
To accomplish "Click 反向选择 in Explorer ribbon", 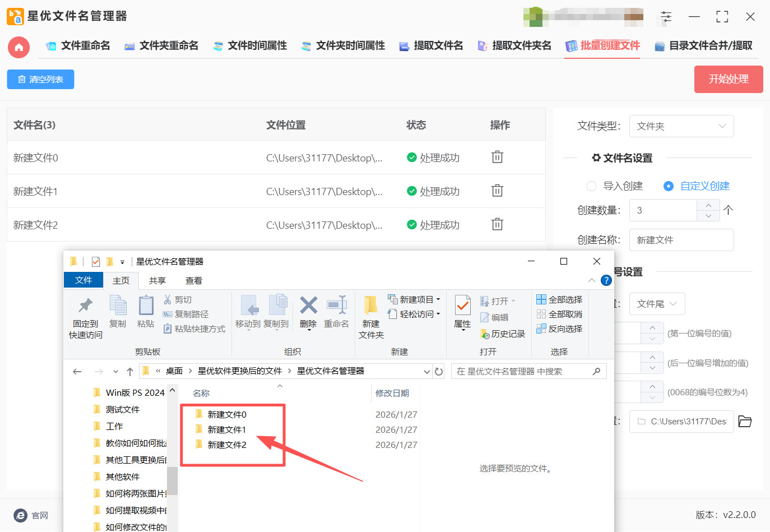I will [559, 329].
